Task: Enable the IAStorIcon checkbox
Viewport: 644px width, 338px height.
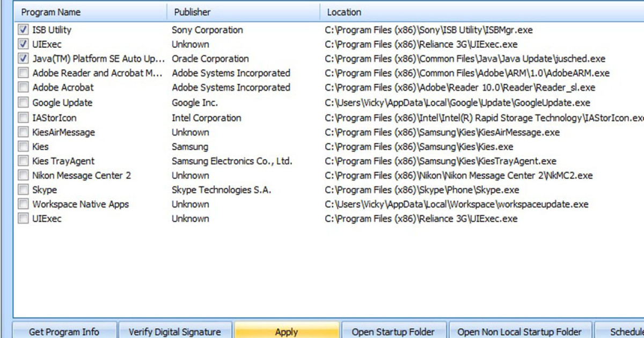Action: coord(23,118)
